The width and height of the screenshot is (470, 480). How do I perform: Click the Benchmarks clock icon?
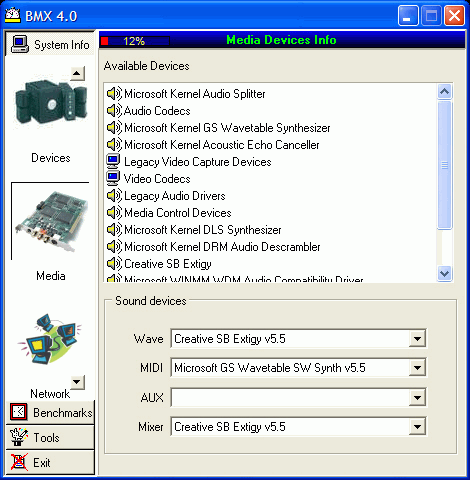18,412
